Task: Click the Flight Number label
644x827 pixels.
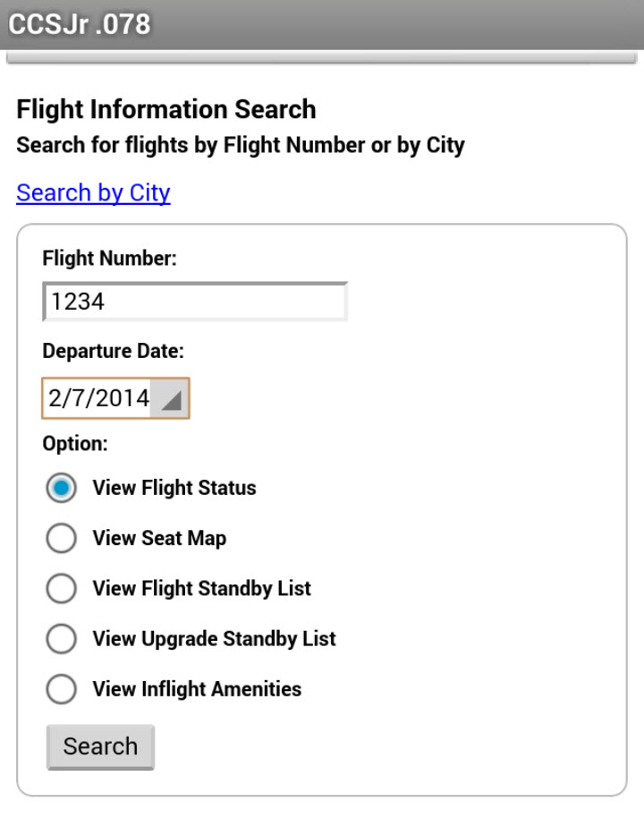Action: (110, 259)
